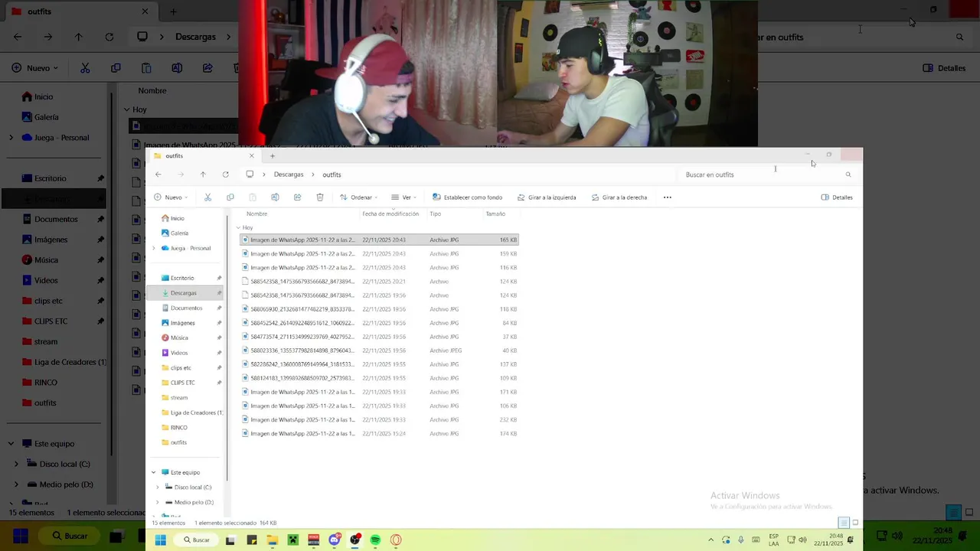Expand Juega - Personal in front window sidebar
Viewport: 980px width, 551px height.
tap(154, 248)
